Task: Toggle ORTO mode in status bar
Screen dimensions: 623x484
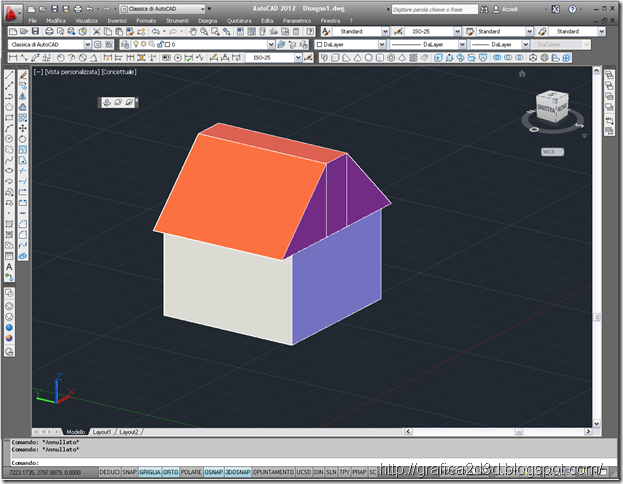Action: click(170, 472)
